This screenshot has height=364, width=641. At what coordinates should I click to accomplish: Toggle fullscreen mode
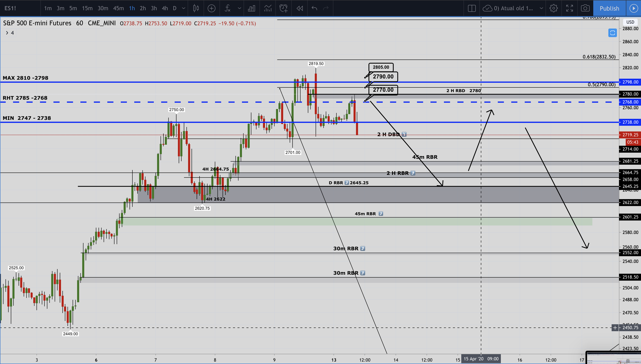click(x=569, y=8)
